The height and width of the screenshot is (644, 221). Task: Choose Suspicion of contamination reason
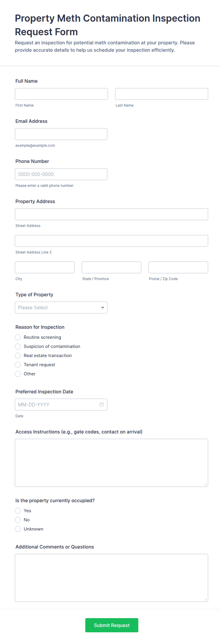coord(18,346)
